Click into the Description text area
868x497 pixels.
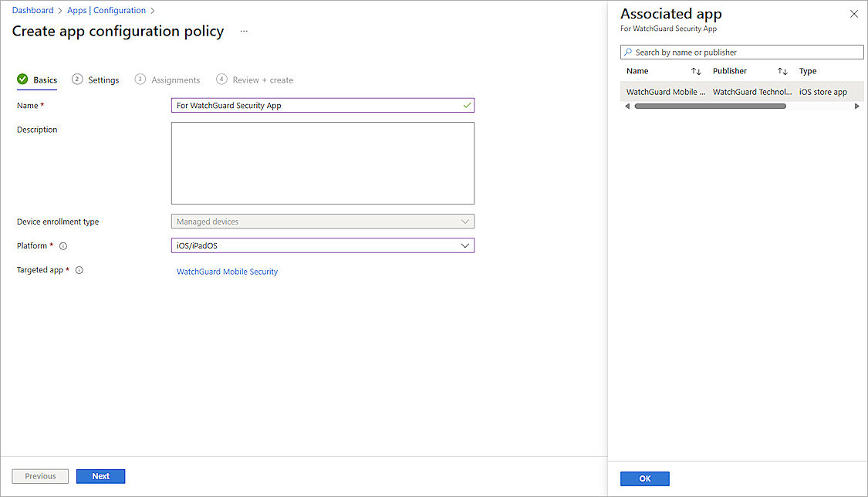pyautogui.click(x=323, y=164)
